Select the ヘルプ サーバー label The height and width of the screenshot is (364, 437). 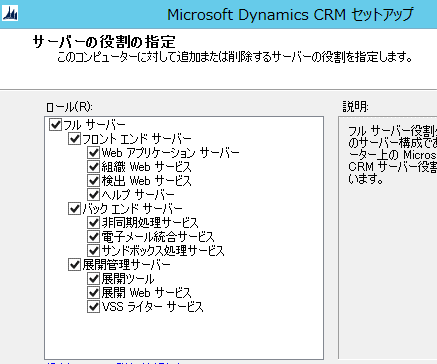pos(138,195)
